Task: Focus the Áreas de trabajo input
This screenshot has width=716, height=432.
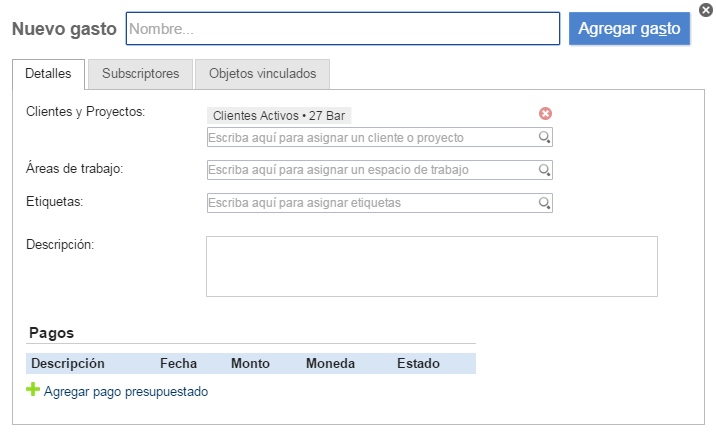Action: point(370,170)
